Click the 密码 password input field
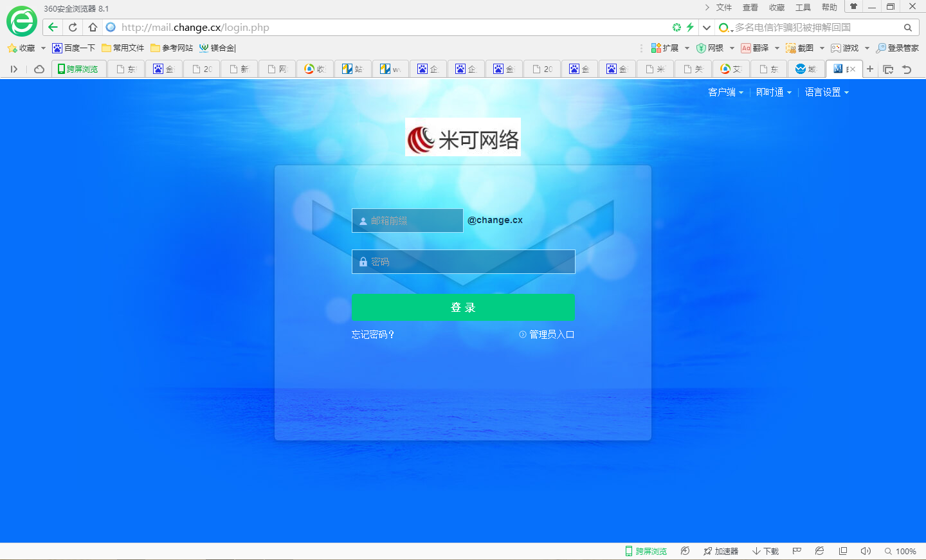This screenshot has height=560, width=926. click(x=463, y=262)
